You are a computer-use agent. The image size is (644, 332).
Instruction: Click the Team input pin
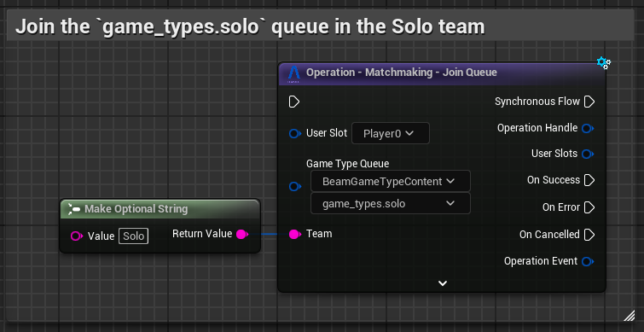pos(295,234)
